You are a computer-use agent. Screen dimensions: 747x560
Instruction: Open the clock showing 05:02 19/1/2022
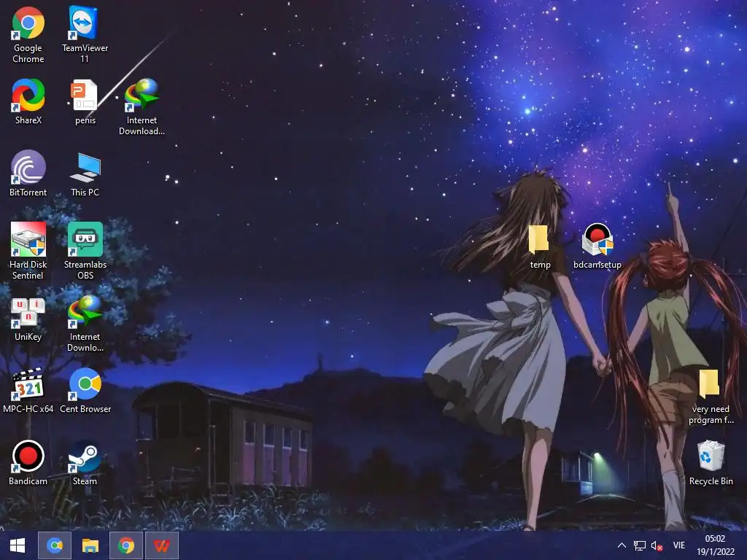tap(715, 545)
